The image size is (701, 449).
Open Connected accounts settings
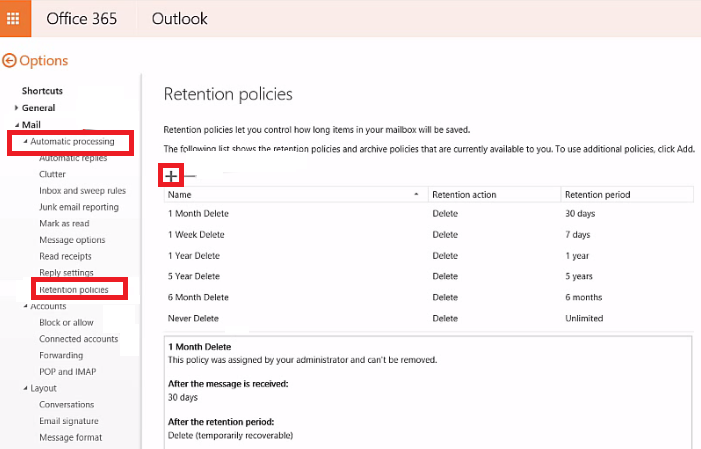79,339
